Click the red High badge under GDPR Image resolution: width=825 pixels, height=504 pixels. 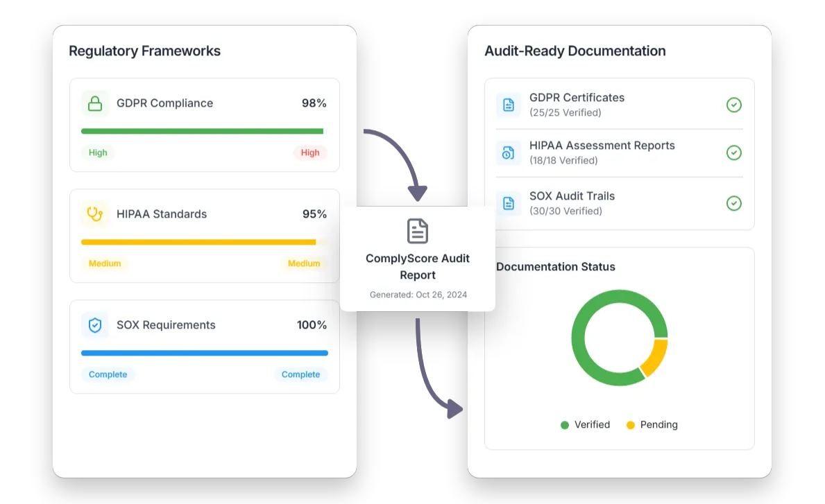tap(310, 153)
